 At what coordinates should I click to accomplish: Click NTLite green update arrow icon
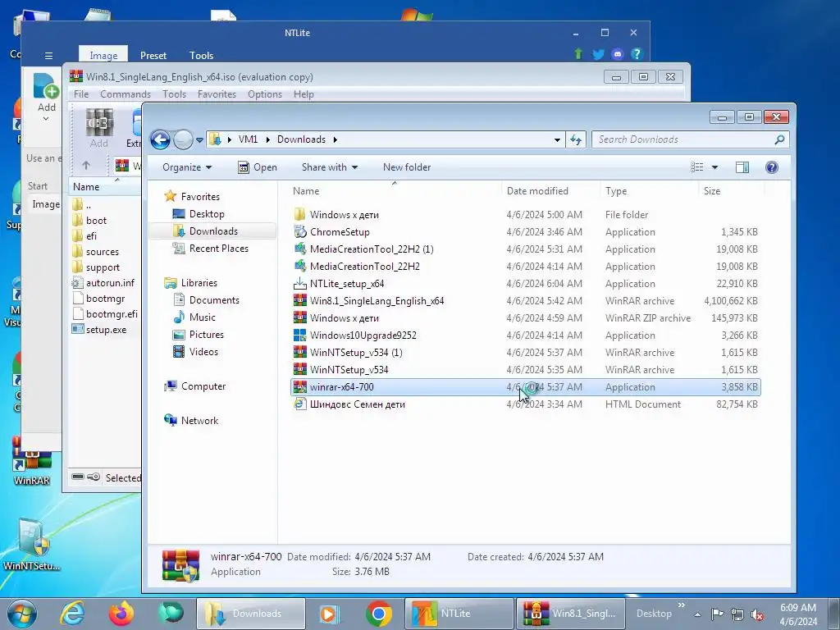tap(578, 54)
